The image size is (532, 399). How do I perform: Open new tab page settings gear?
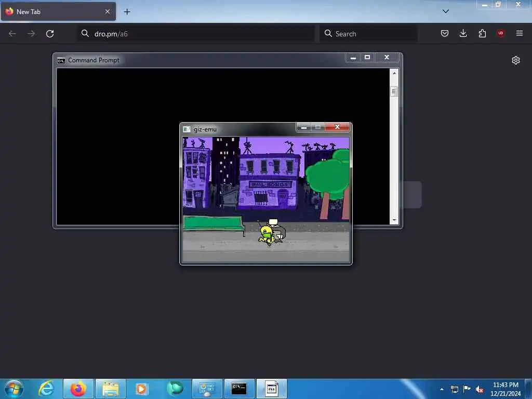coord(516,60)
